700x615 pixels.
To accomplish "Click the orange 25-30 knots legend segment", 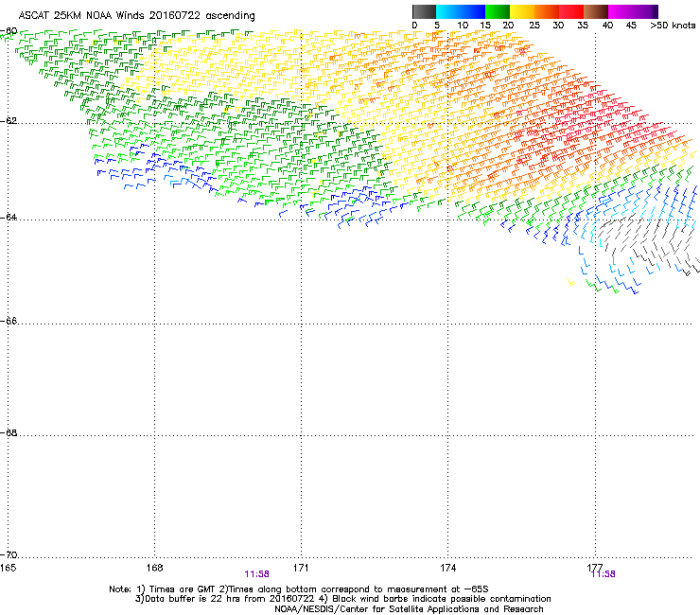I will 547,11.
